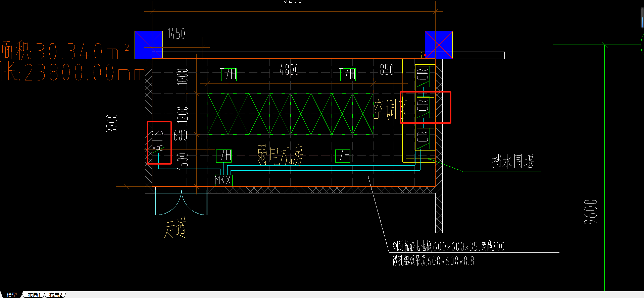Select the ATS block on the left wall
644x298 pixels.
click(158, 142)
